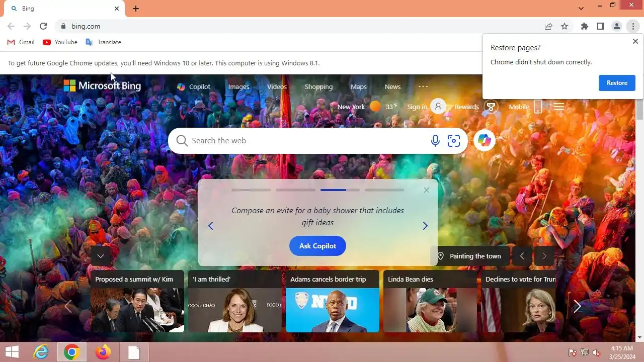Select fourth suggestion progress indicator
This screenshot has height=362, width=644.
pos(384,190)
